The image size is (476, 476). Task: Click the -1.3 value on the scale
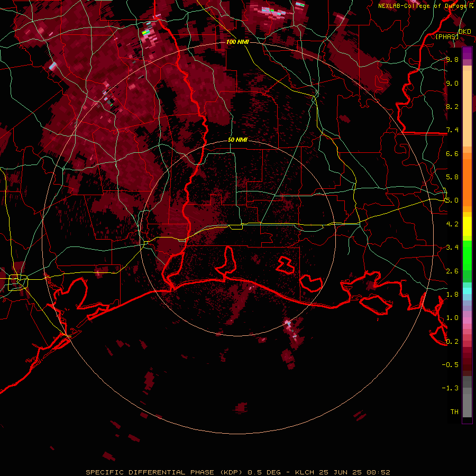pos(450,388)
